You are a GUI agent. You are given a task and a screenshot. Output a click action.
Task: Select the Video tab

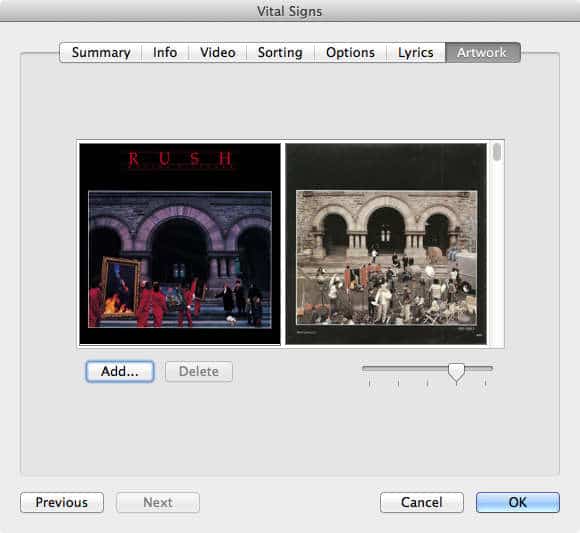coord(218,53)
